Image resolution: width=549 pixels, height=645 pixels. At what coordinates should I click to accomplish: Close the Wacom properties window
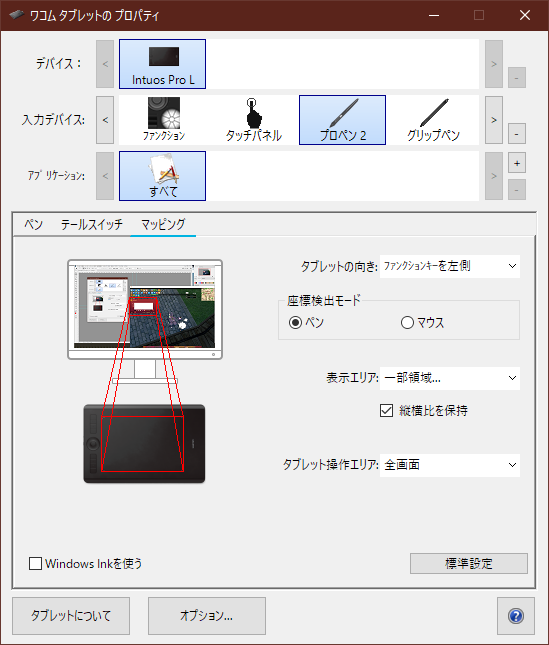[x=525, y=15]
